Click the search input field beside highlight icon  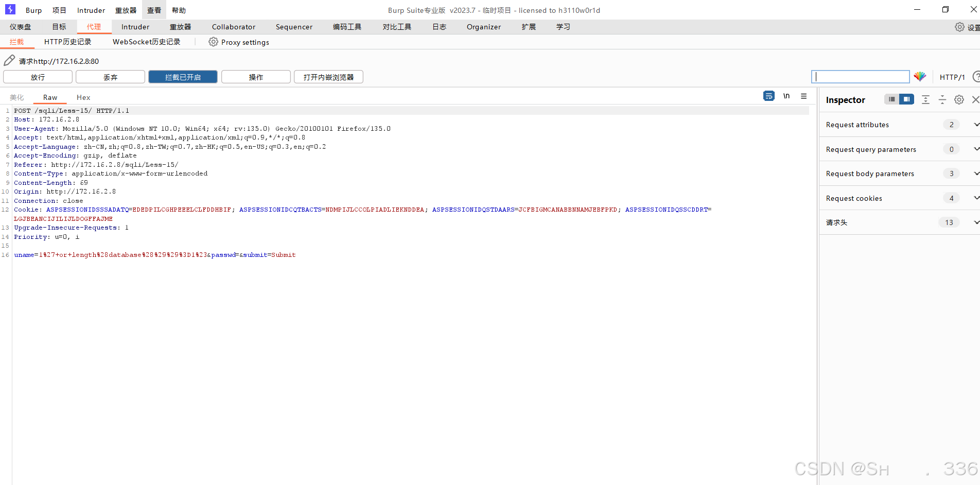pos(861,77)
